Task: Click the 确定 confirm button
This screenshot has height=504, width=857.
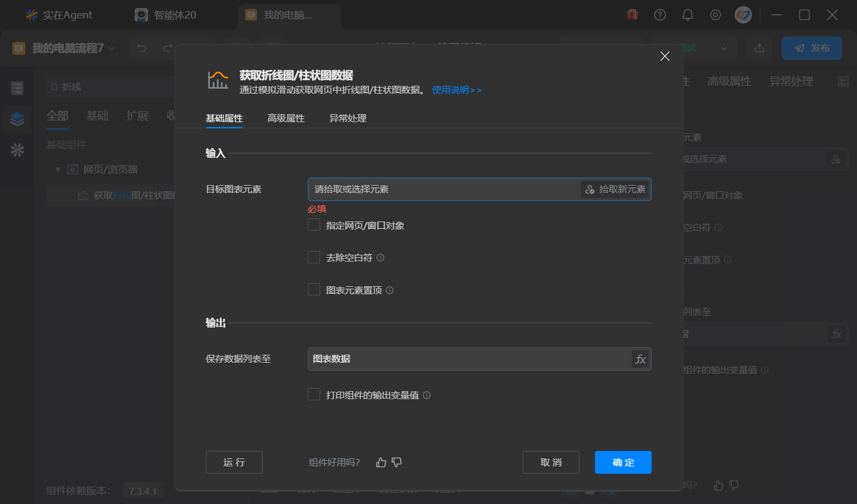Action: 623,462
